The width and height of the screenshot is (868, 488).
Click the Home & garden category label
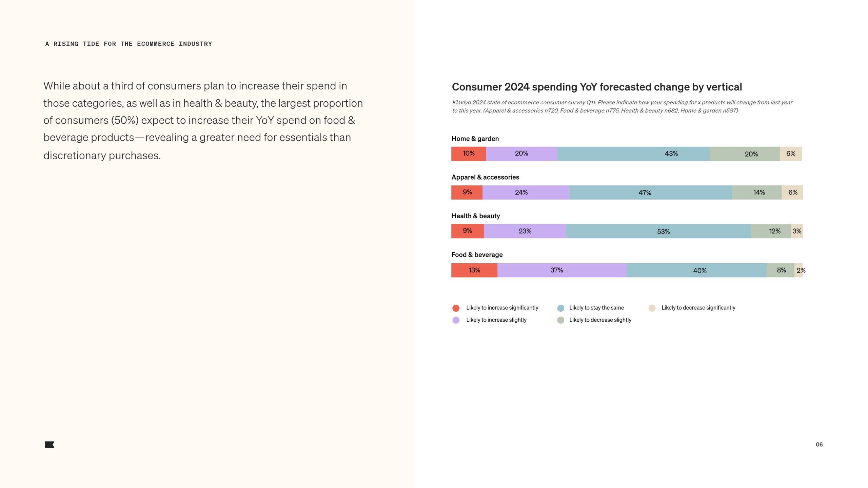click(x=475, y=139)
